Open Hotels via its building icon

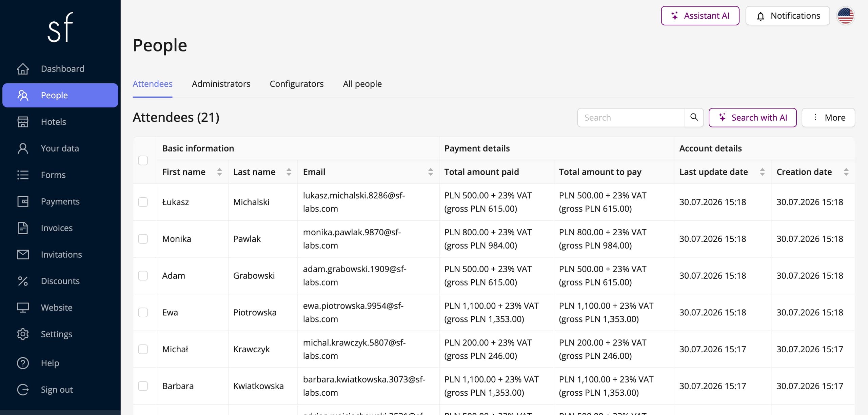[23, 122]
